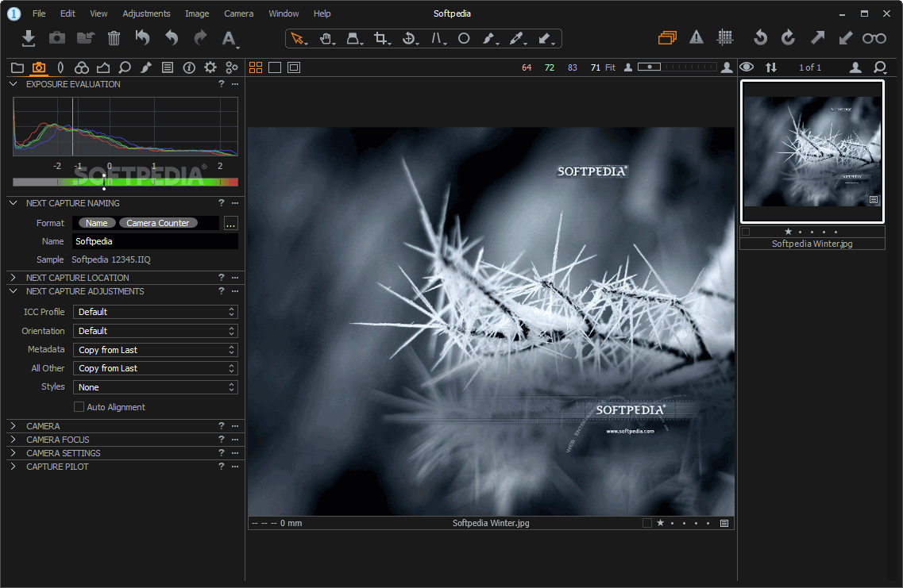Adjust the viewer zoom slider
Image resolution: width=903 pixels, height=588 pixels.
[677, 67]
